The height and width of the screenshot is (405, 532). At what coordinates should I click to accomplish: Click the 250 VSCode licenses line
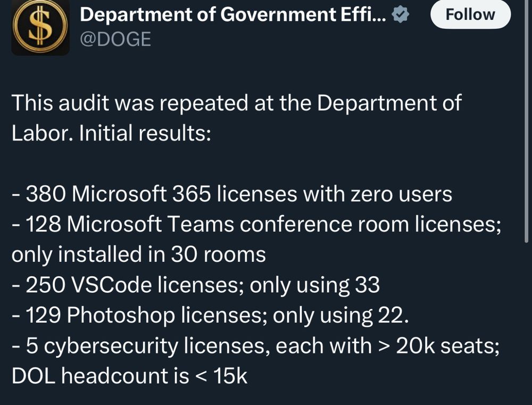pyautogui.click(x=195, y=285)
